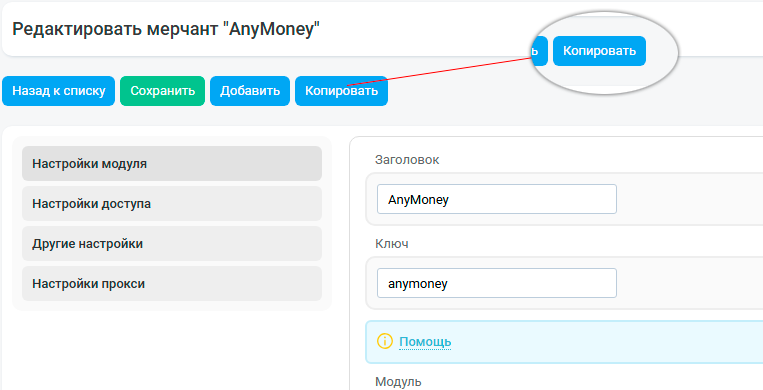Focus the Заголовок field containing AnyMoney
Viewport: 763px width, 390px height.
click(x=497, y=199)
